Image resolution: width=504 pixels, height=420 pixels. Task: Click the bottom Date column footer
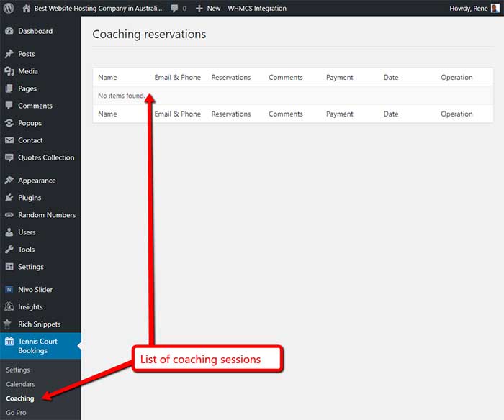click(391, 114)
